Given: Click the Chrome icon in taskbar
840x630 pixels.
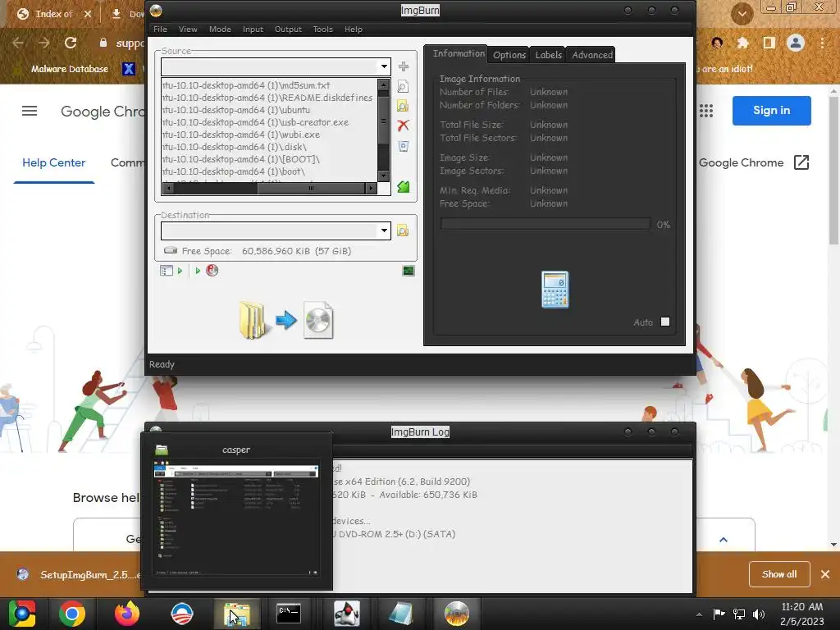Looking at the screenshot, I should click(x=72, y=614).
